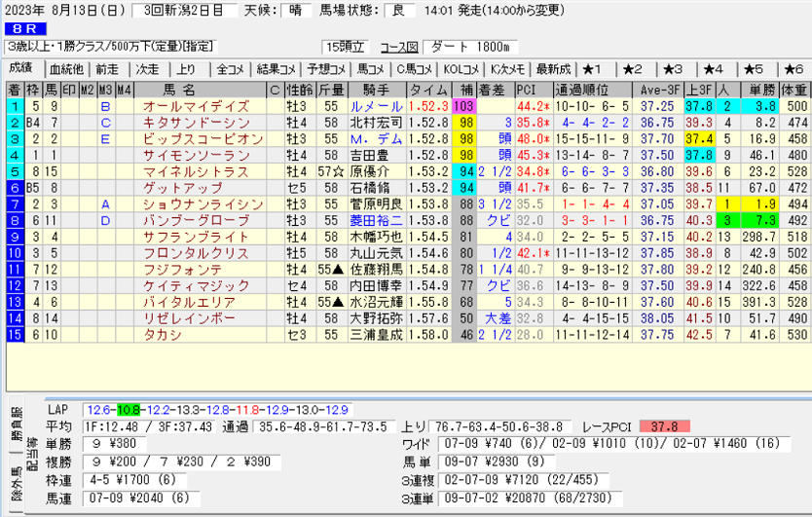Open the 前走 tab
Screen dimensions: 812x517
pyautogui.click(x=107, y=69)
